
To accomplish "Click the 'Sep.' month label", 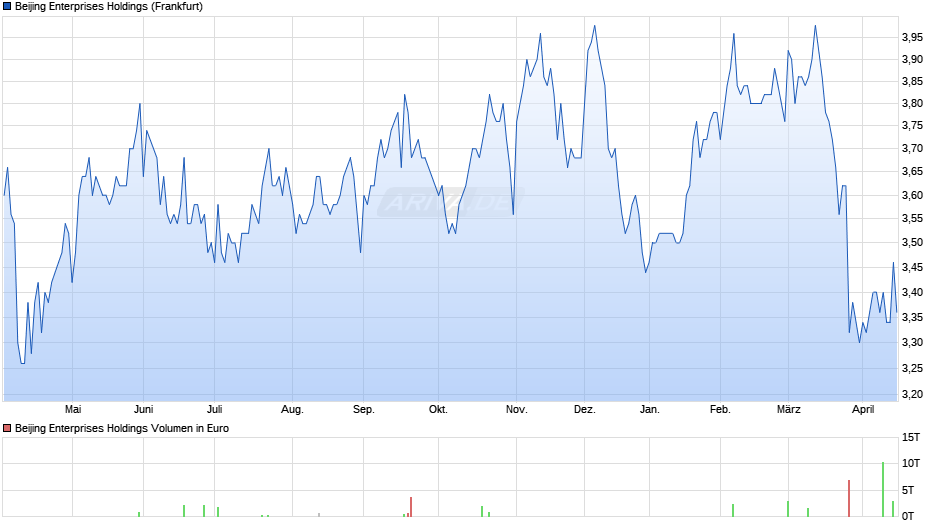I will (x=363, y=409).
